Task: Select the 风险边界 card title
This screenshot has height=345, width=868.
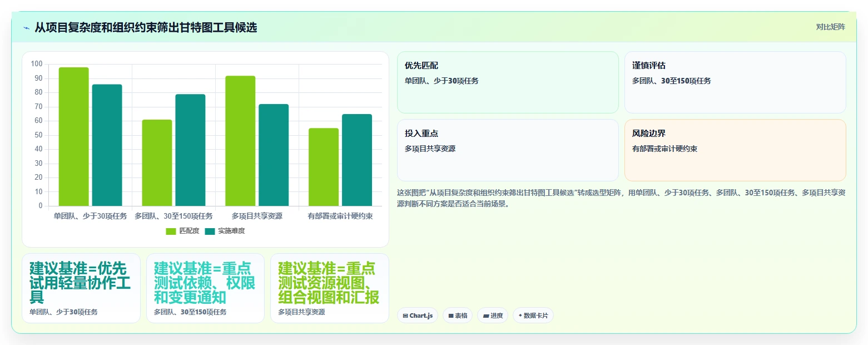Action: point(649,134)
